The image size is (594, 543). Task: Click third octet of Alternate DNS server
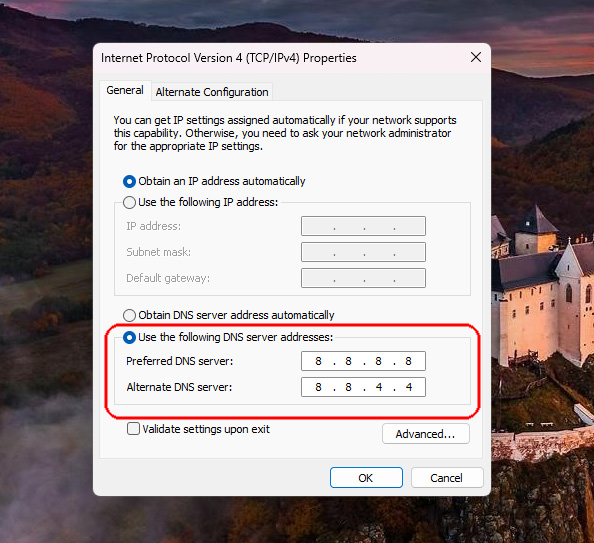(x=379, y=387)
